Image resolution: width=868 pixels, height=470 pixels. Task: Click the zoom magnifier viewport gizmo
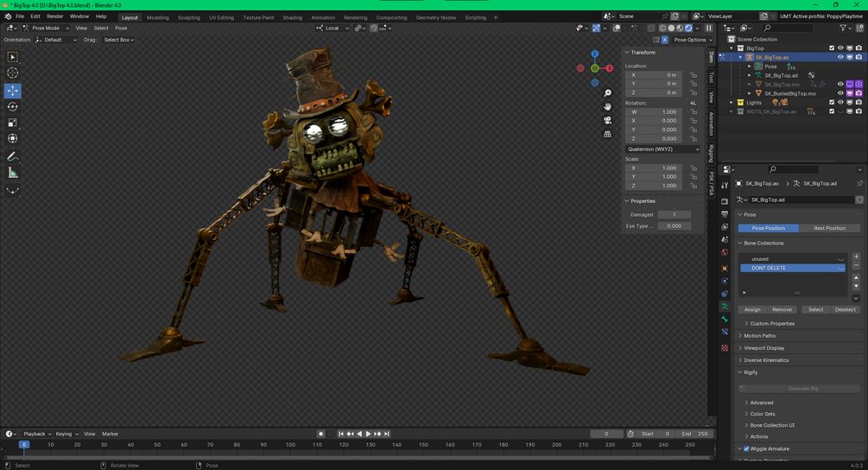pyautogui.click(x=608, y=93)
